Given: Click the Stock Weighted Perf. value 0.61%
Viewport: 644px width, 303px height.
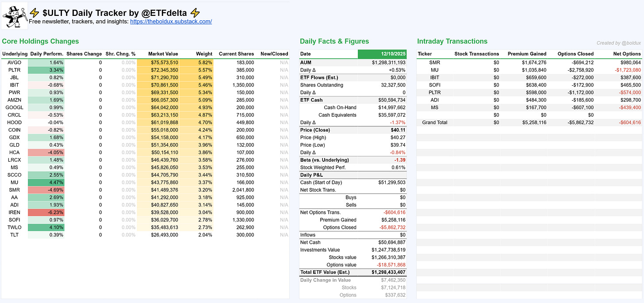Looking at the screenshot, I should 398,167.
